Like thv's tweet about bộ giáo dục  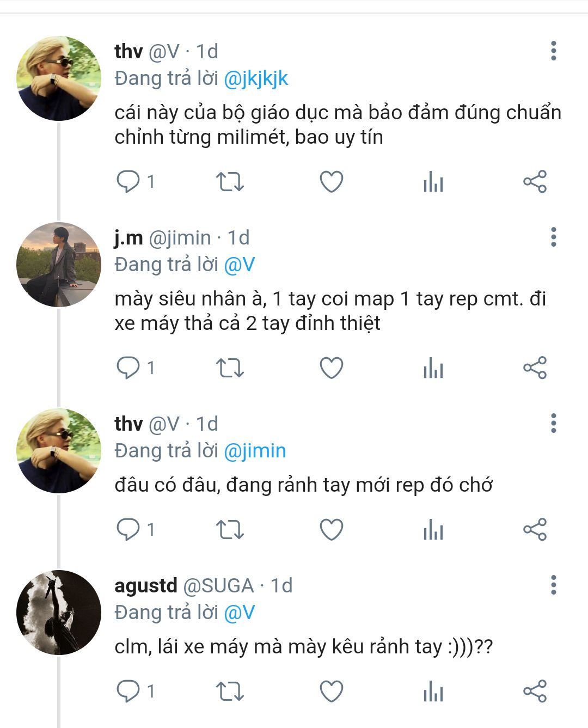pos(331,182)
